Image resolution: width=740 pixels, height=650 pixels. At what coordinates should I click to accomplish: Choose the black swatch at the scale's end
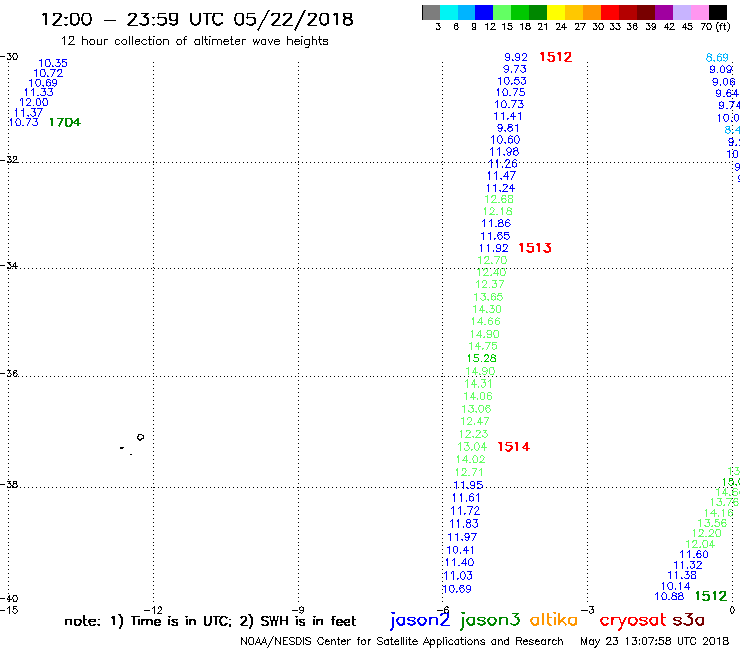point(717,12)
